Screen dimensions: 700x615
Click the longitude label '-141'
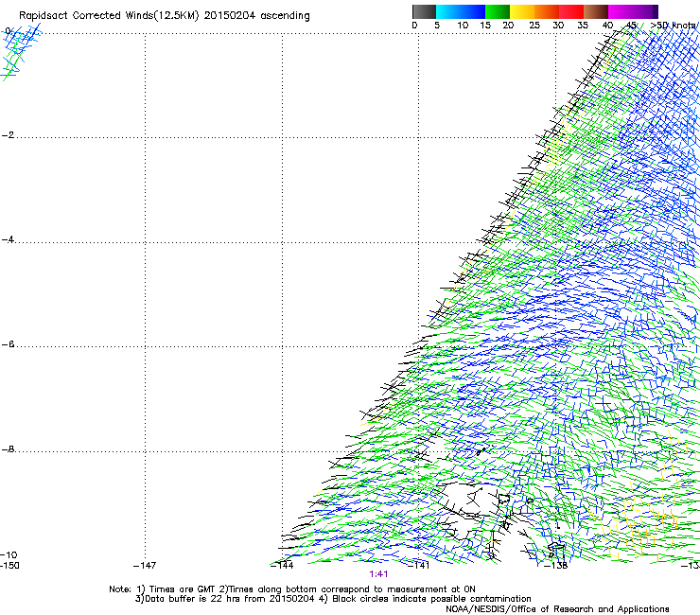pyautogui.click(x=418, y=566)
